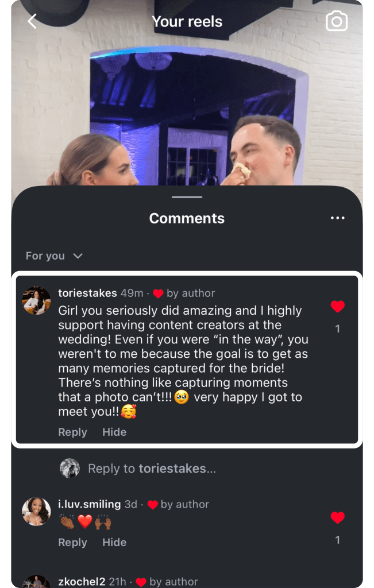The height and width of the screenshot is (588, 374).
Task: Unlike toriestakes' comment with the heart
Action: click(338, 307)
